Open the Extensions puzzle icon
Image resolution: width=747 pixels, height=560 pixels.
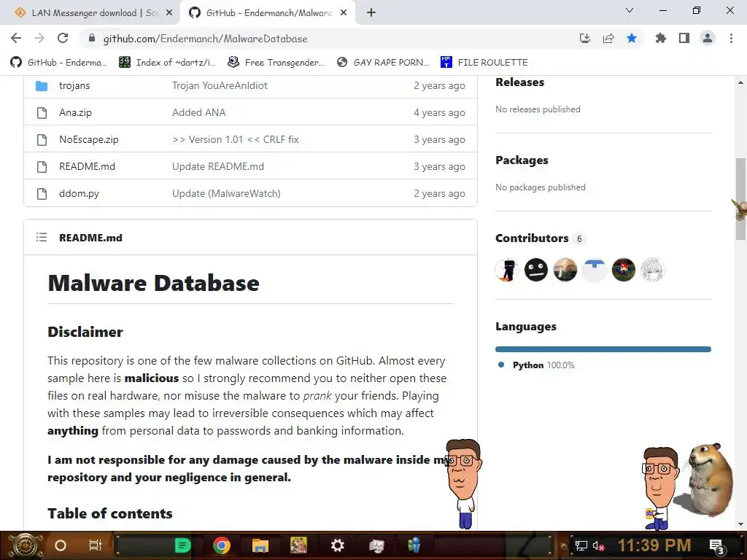(660, 38)
